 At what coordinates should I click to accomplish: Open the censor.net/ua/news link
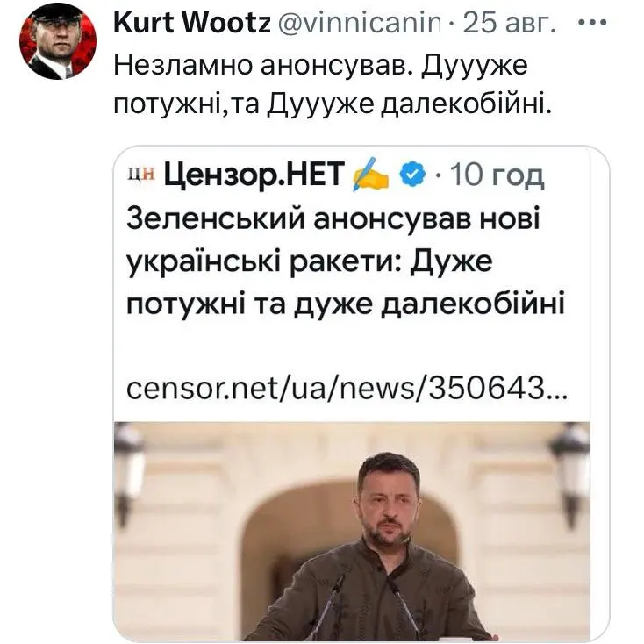coord(347,388)
